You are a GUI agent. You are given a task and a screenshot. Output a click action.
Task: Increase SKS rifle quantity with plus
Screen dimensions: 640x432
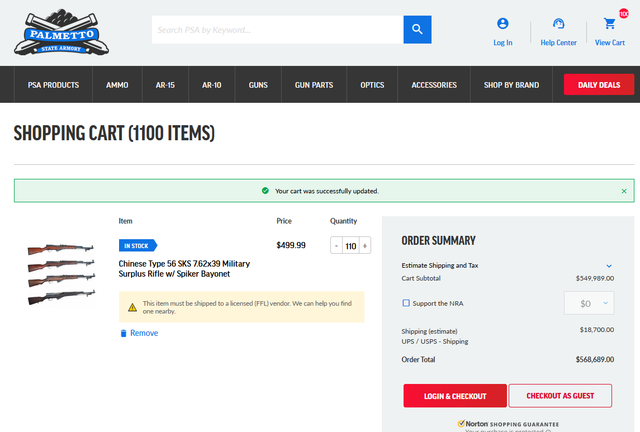pyautogui.click(x=365, y=246)
